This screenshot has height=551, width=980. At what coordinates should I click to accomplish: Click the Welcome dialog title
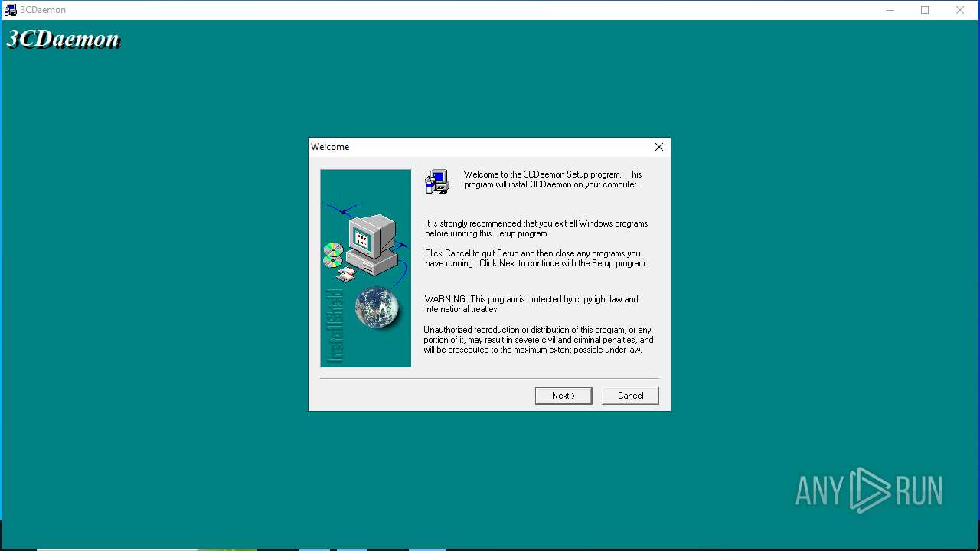coord(330,147)
